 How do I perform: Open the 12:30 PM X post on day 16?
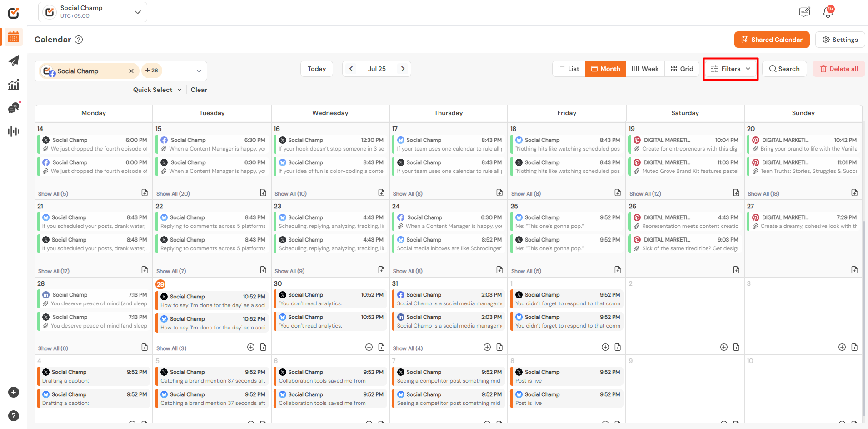point(330,145)
